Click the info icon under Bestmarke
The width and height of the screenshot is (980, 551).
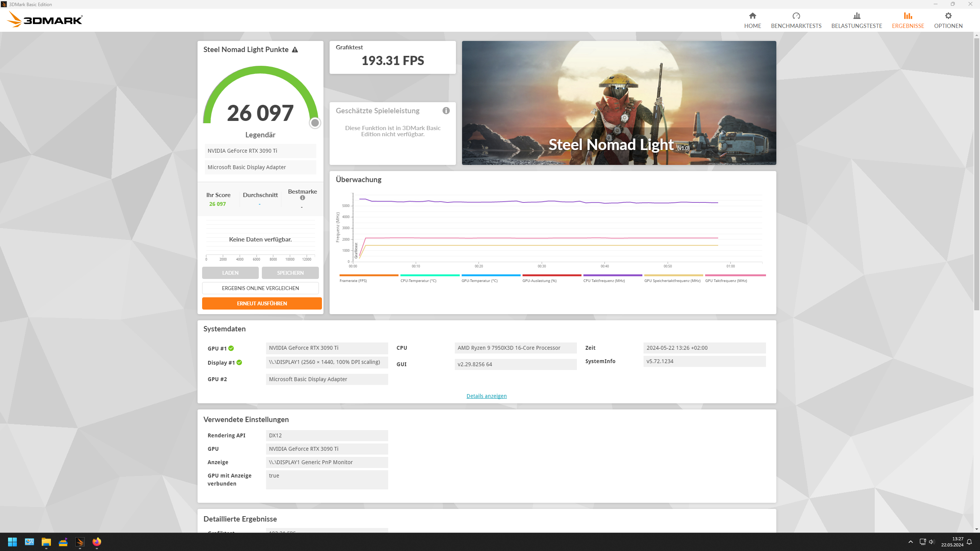(303, 198)
